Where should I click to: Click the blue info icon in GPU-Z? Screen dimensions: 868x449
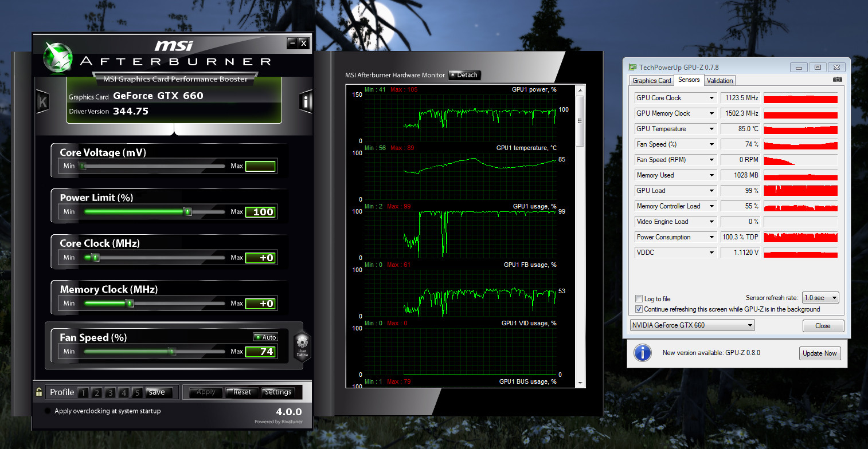point(643,353)
